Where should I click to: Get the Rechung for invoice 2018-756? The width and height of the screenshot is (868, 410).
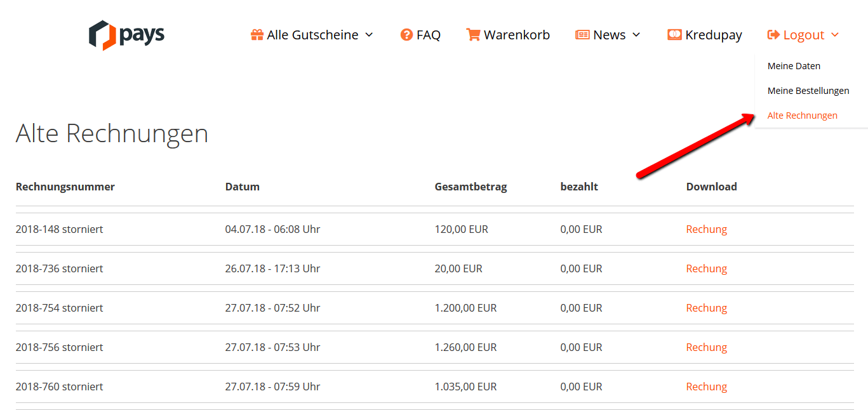[x=706, y=347]
